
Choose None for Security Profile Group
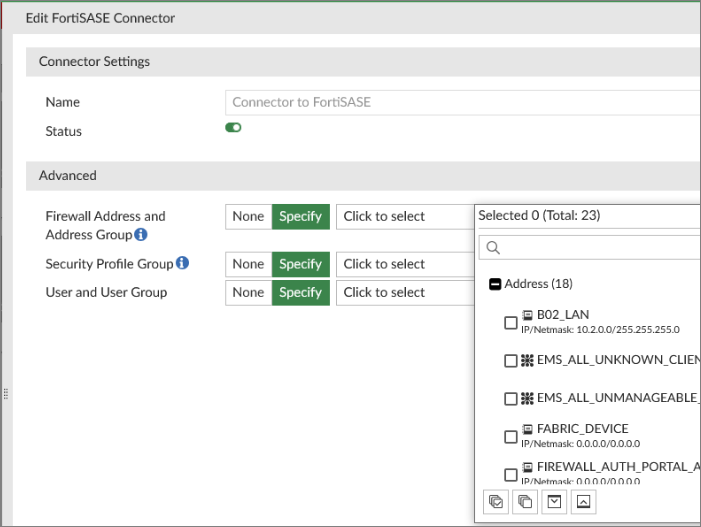pyautogui.click(x=249, y=264)
